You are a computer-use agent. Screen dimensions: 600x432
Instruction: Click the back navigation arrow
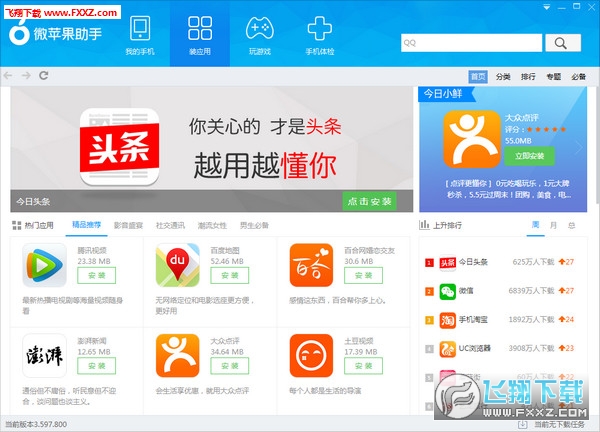[x=9, y=75]
